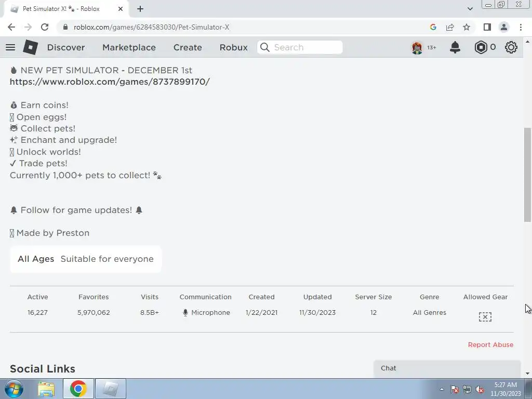Click the All Ages suitability box

point(86,259)
